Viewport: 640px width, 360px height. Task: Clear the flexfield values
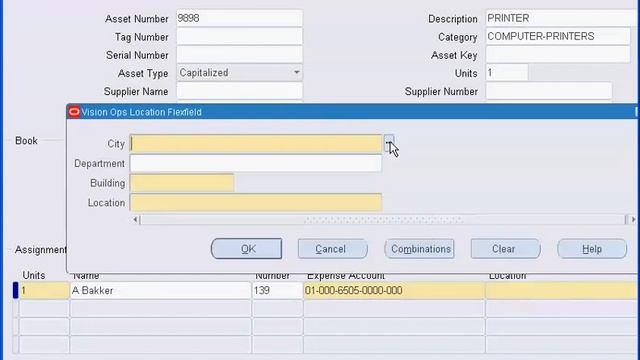click(x=505, y=249)
